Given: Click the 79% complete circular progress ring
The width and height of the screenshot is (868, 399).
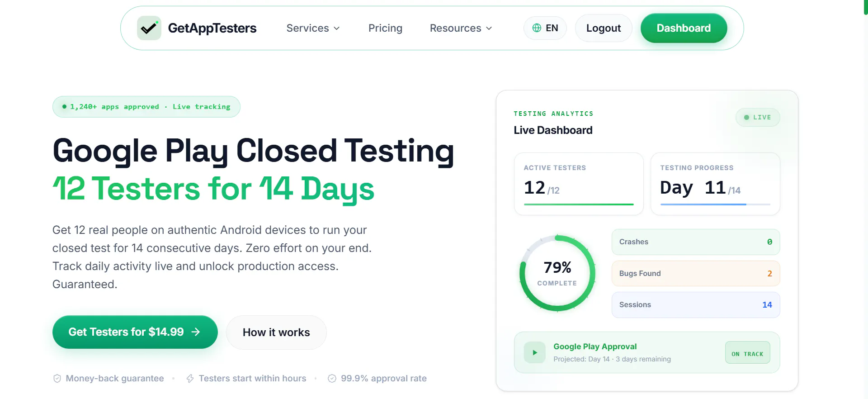Looking at the screenshot, I should [557, 273].
